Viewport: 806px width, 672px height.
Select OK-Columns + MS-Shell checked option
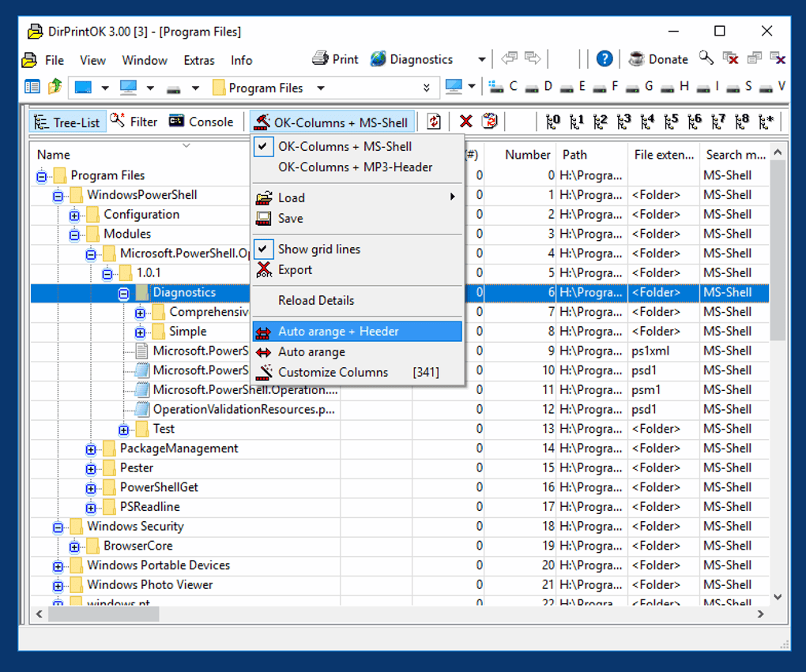(x=345, y=146)
